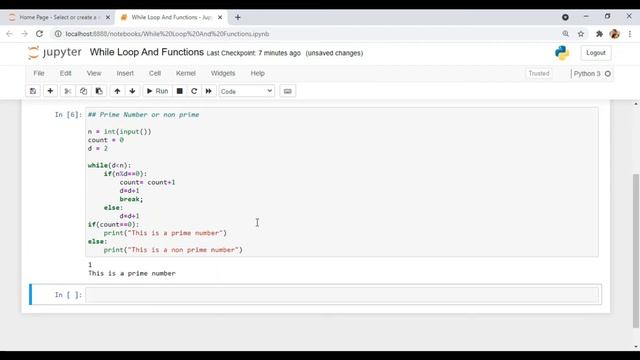Screen dimensions: 640x360
Task: Move selected cell down arrow
Action: pos(132,91)
